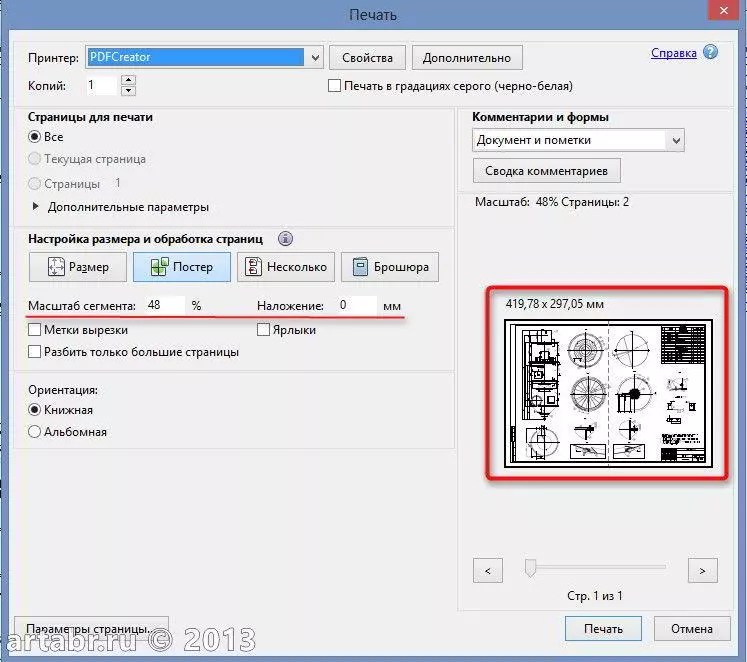Click the preview page slider handle
This screenshot has width=747, height=662.
(529, 568)
